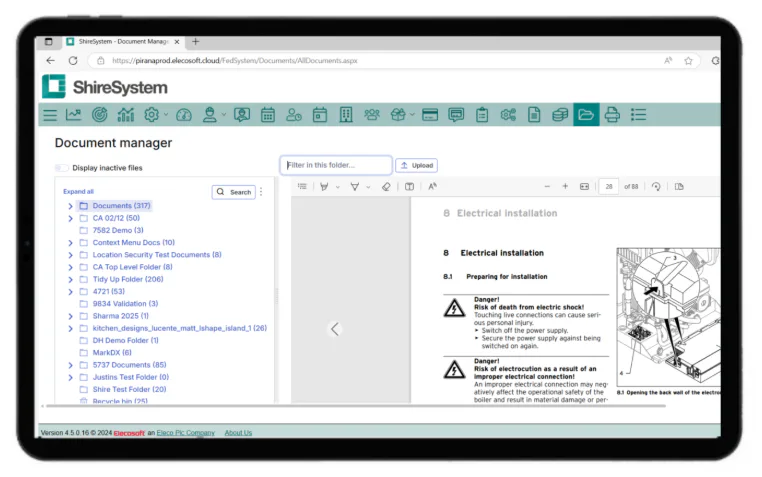Image resolution: width=762 pixels, height=477 pixels.
Task: Click the page number box showing 28
Action: [x=609, y=187]
